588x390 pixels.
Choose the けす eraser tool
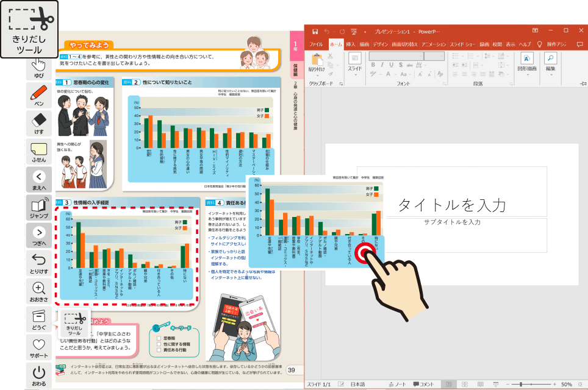(x=39, y=124)
